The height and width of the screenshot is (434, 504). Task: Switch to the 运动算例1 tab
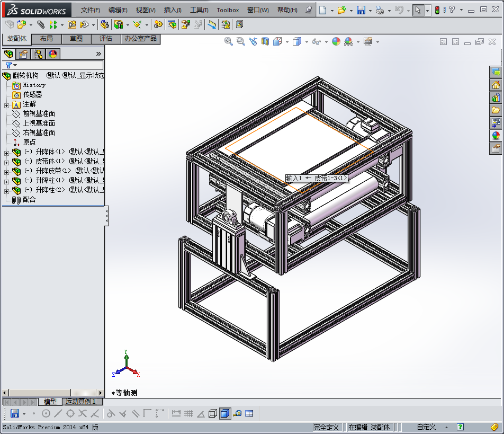click(x=80, y=402)
